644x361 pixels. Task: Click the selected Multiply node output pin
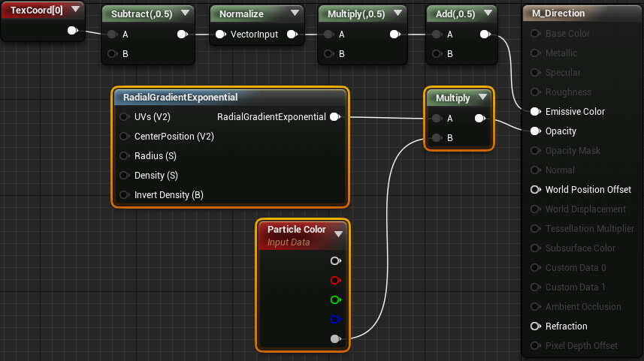tap(479, 119)
